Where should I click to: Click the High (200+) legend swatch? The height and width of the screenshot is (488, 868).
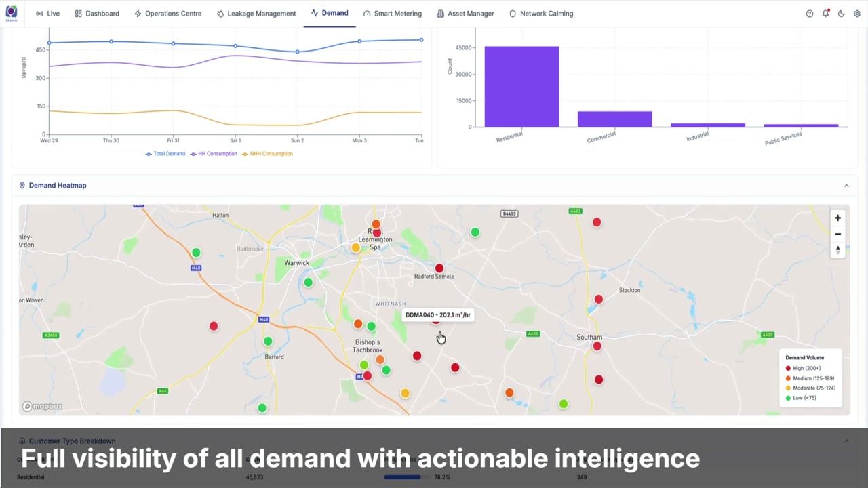pyautogui.click(x=788, y=369)
